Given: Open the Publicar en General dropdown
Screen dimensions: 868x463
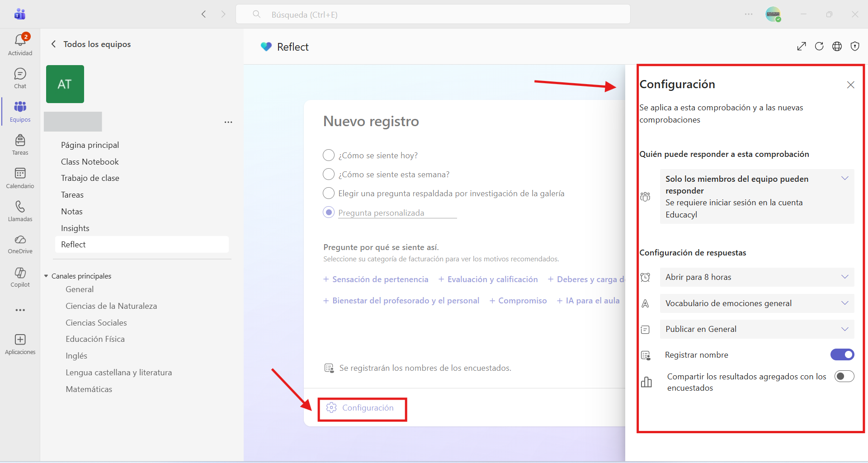Looking at the screenshot, I should click(757, 329).
